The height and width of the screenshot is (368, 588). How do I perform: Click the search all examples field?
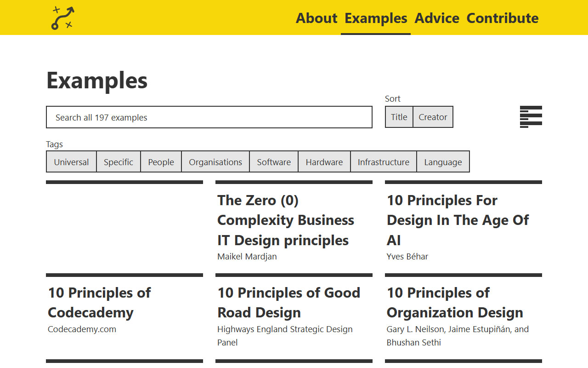(x=209, y=117)
